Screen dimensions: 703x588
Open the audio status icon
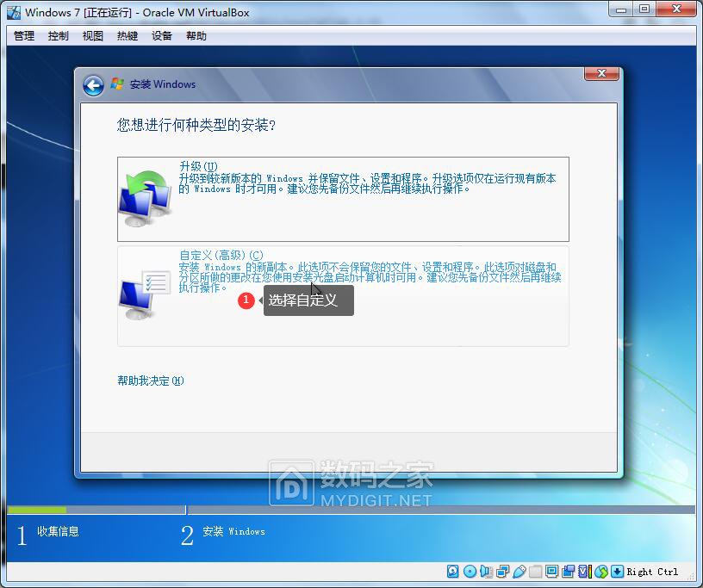click(486, 572)
